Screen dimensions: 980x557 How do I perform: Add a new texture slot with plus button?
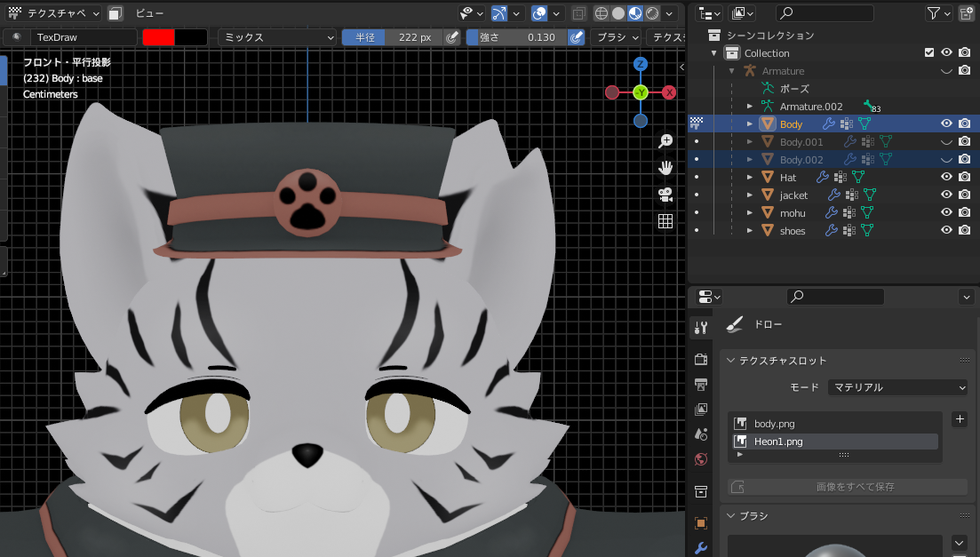960,419
